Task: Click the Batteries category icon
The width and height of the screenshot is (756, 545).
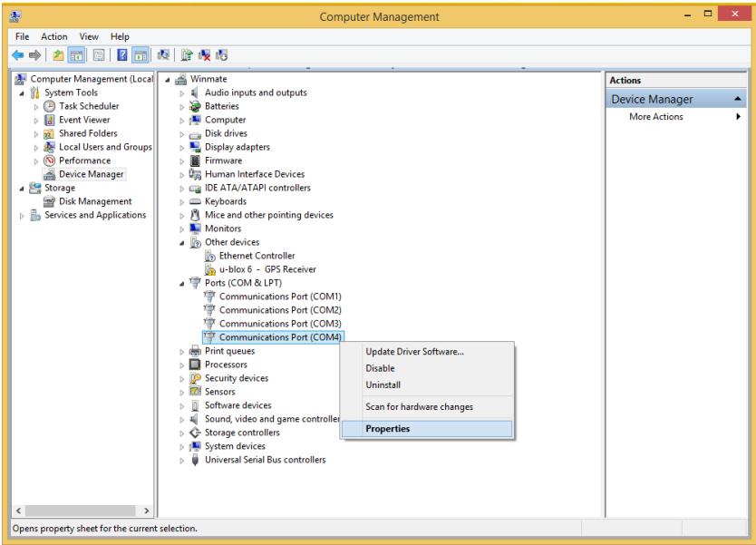Action: 195,106
